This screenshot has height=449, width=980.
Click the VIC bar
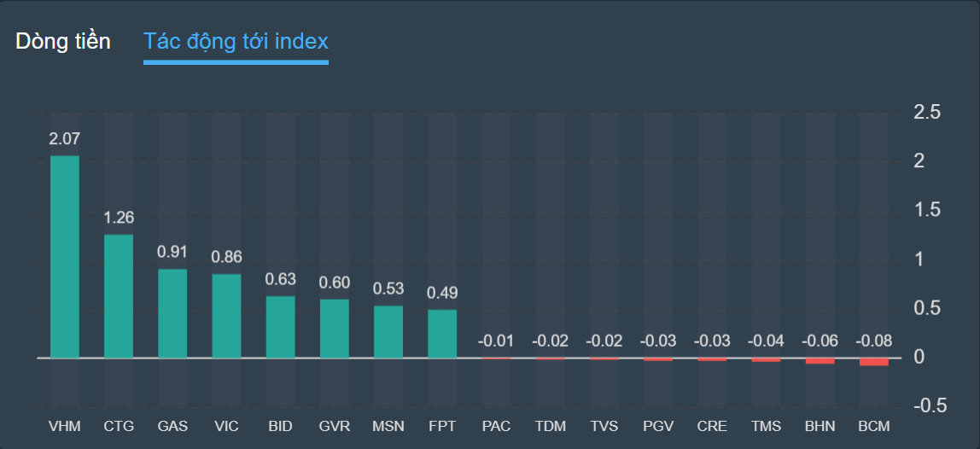[226, 316]
